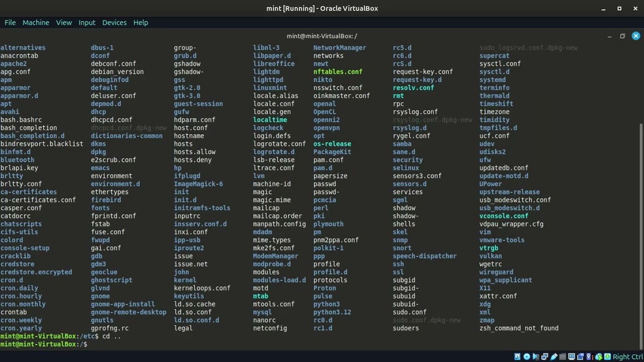Click the 'ca-certificates.conf' entry

click(38, 200)
